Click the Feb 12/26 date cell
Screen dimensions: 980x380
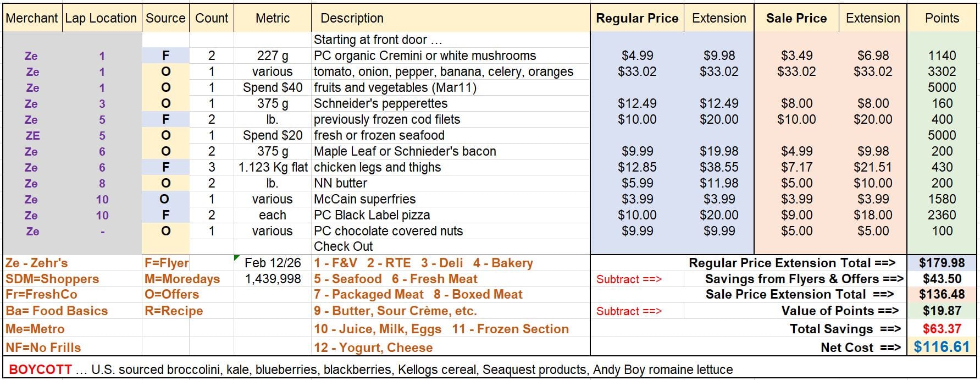coord(273,263)
